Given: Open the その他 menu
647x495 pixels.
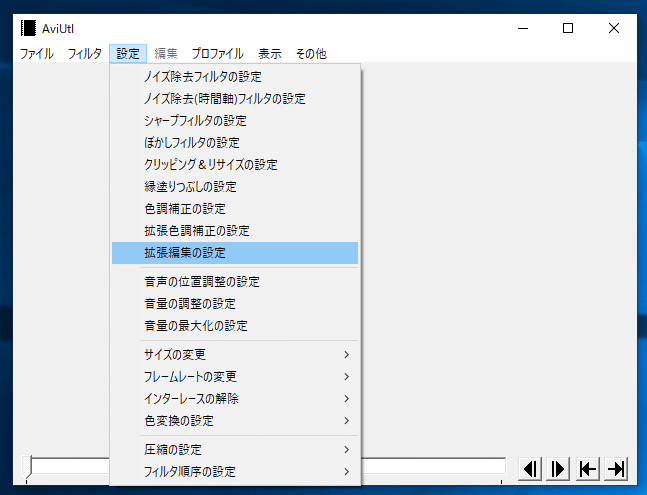Looking at the screenshot, I should click(311, 54).
